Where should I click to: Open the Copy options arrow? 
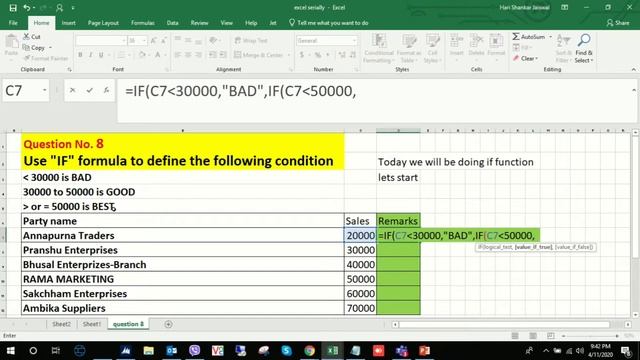(x=50, y=48)
